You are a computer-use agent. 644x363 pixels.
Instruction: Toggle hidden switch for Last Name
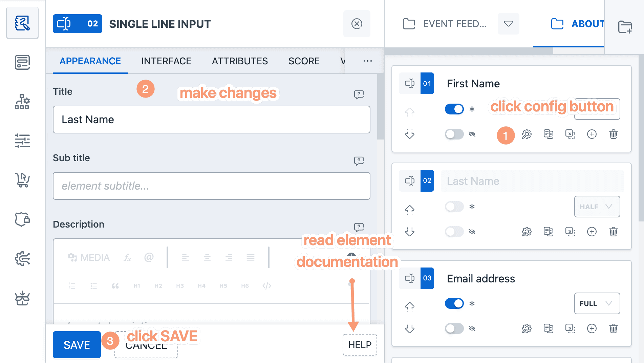(x=454, y=232)
